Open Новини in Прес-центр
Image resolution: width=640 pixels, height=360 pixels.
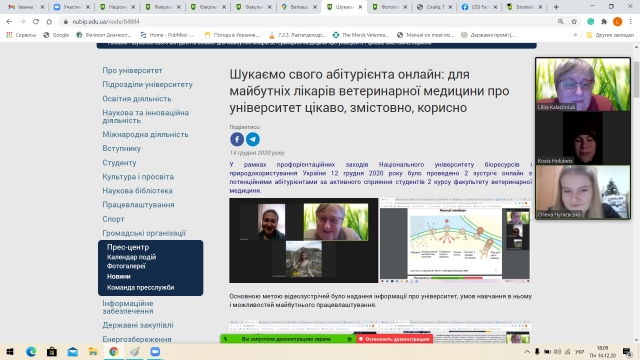[x=119, y=276]
